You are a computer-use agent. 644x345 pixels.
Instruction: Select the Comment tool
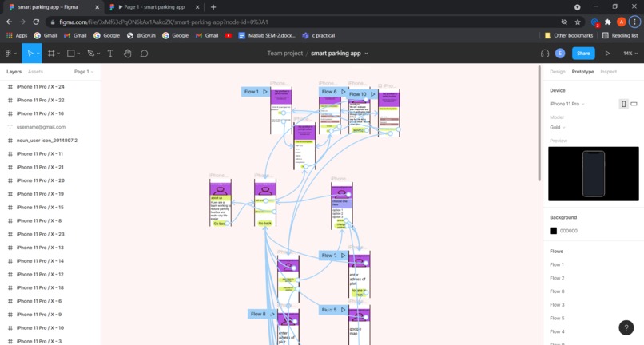(x=144, y=54)
